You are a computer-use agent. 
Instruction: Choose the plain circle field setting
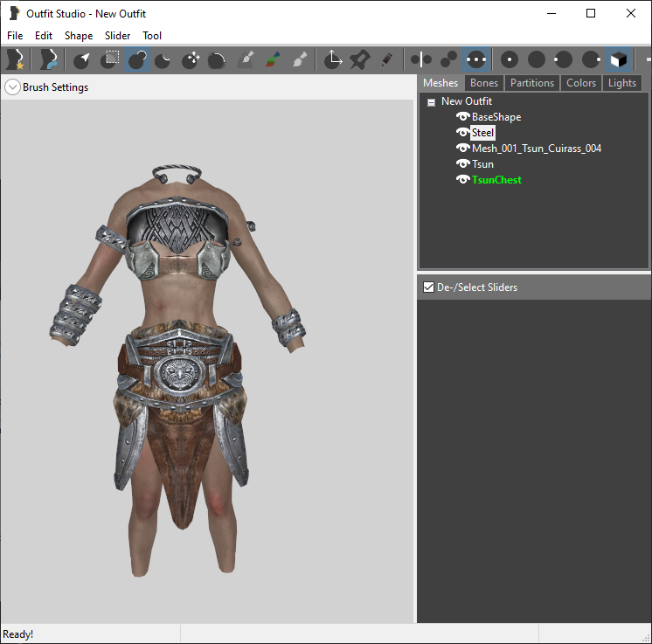click(537, 59)
